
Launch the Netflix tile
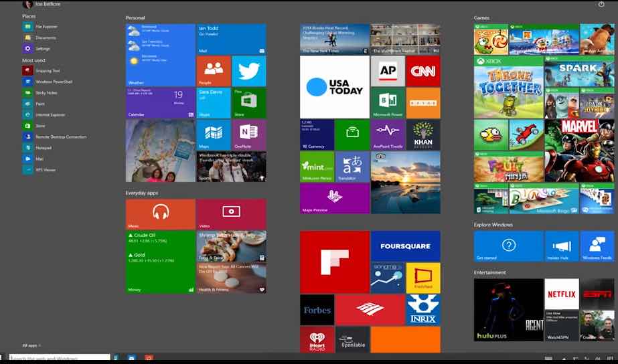[562, 294]
